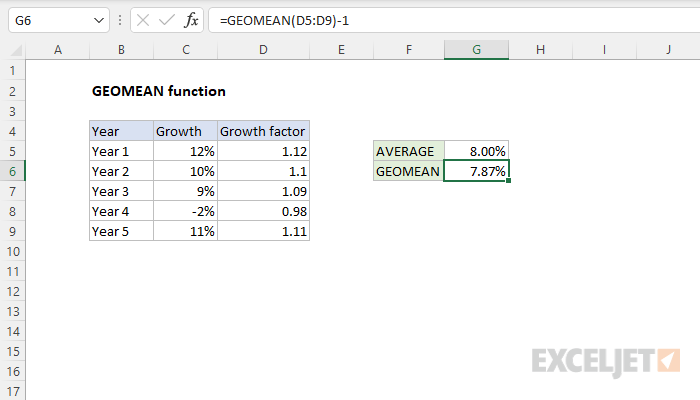
Task: Select row 6 header
Action: click(x=13, y=171)
